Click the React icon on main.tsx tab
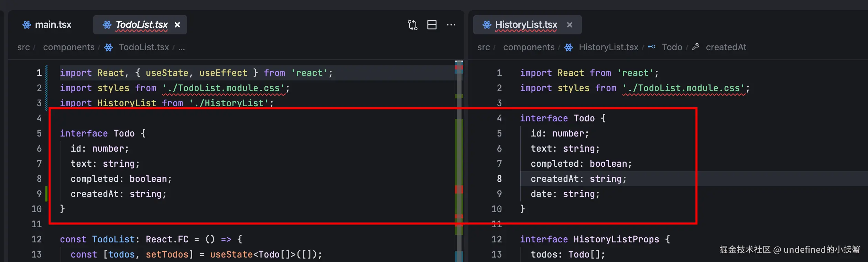868x262 pixels. click(x=27, y=25)
